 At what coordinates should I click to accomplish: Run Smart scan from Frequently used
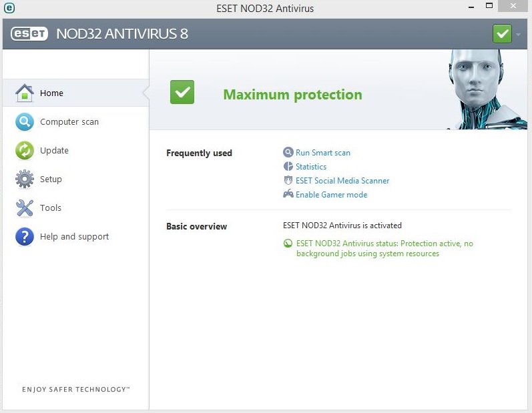point(322,153)
